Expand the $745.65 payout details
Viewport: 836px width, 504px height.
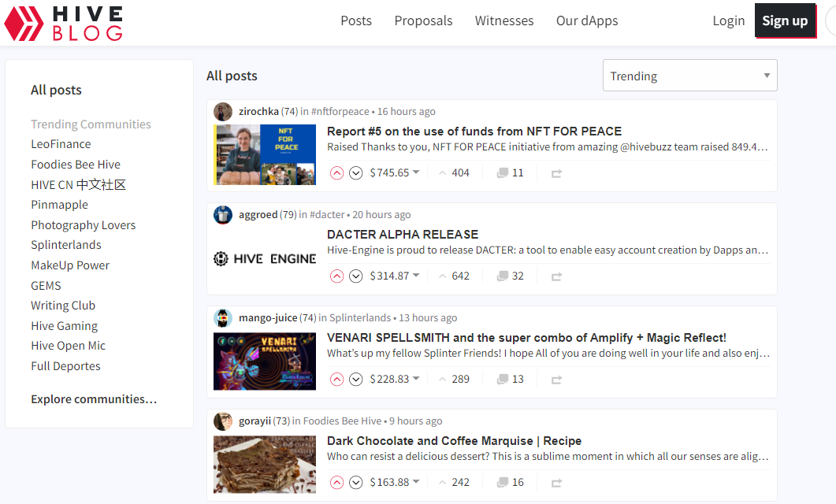[395, 172]
